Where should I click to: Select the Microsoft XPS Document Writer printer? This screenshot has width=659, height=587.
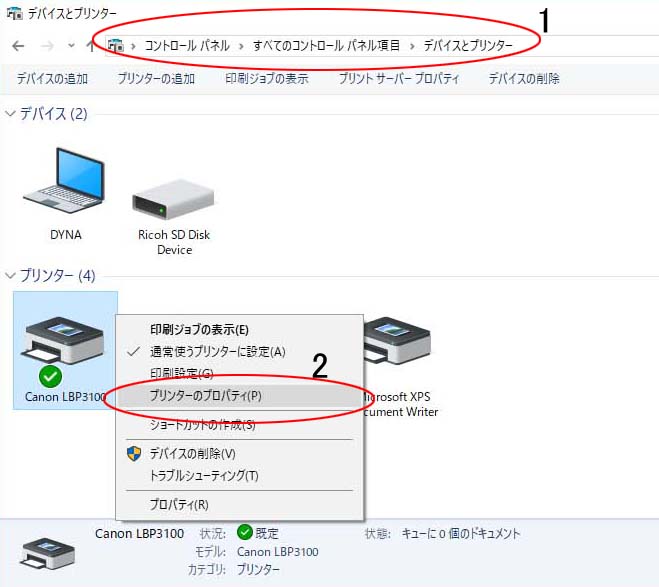tap(398, 366)
